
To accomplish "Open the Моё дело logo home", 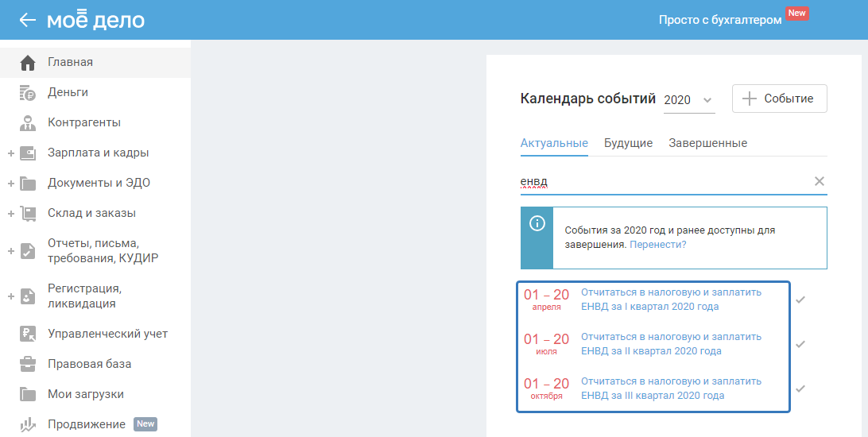I will click(x=95, y=20).
